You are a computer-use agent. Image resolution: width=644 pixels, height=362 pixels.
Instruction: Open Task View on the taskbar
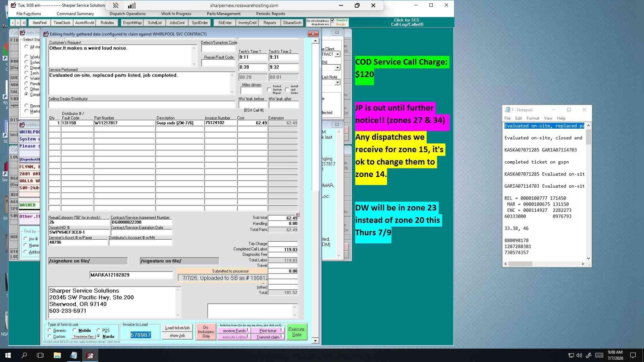(40, 355)
